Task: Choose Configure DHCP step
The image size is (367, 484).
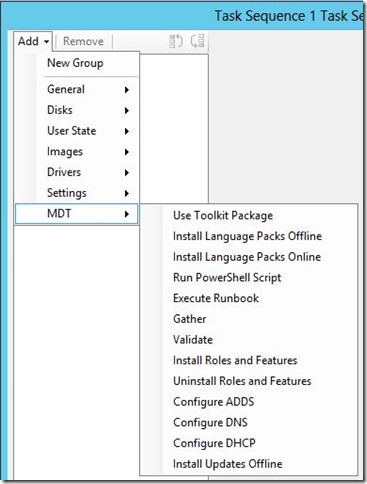Action: (248, 443)
